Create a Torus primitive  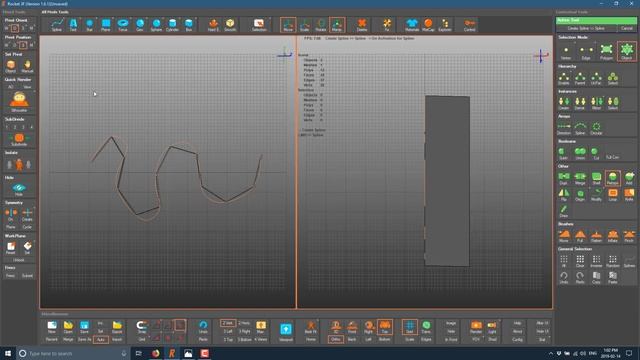(x=122, y=24)
